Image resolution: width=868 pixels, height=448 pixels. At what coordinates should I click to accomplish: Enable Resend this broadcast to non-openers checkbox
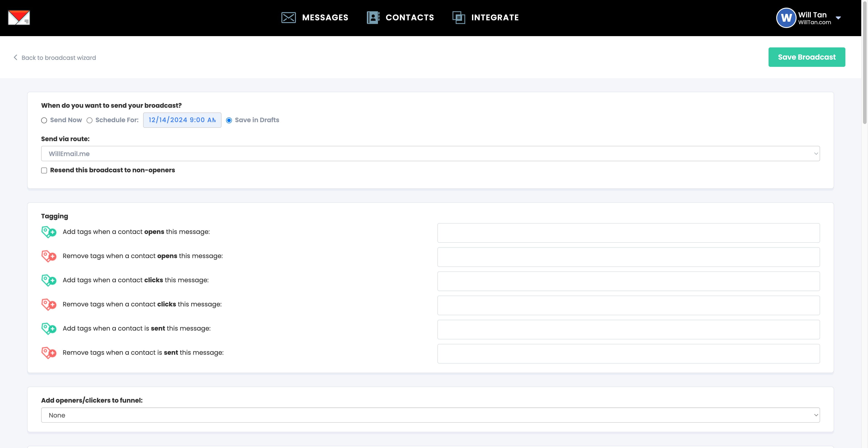tap(44, 170)
